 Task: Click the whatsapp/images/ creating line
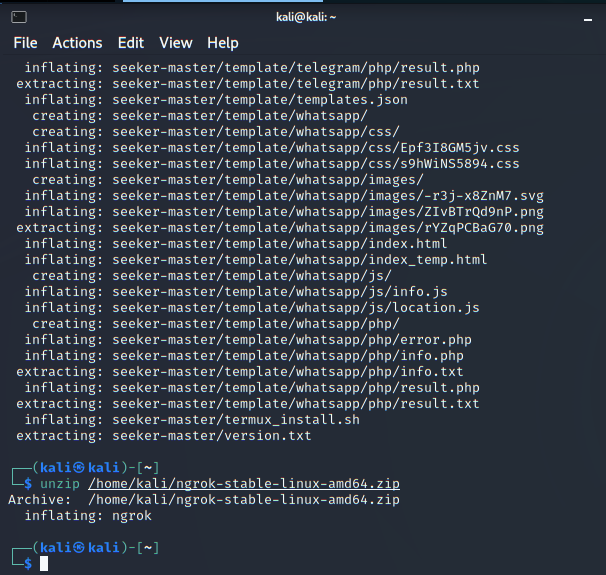point(228,180)
